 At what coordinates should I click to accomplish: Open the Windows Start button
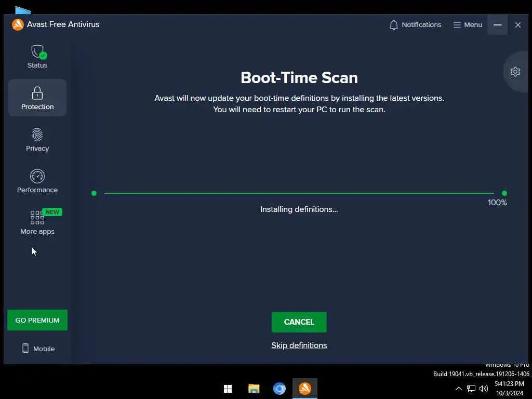(x=228, y=389)
